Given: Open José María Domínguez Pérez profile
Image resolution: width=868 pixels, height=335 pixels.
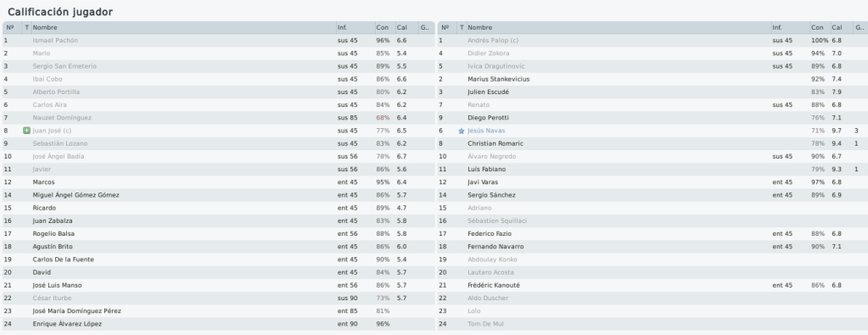Looking at the screenshot, I should click(x=76, y=311).
